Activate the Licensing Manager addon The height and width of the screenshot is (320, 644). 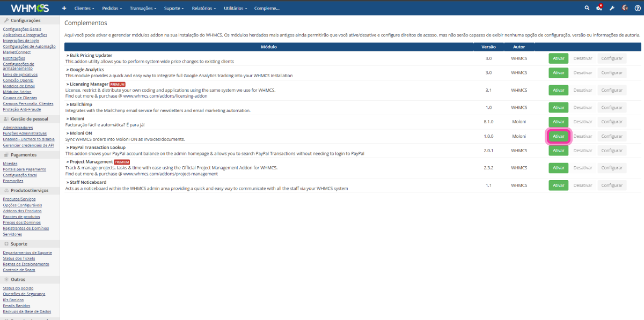tap(558, 90)
